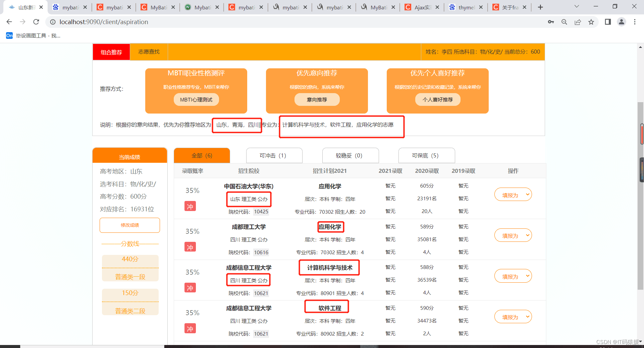Start the MBTI心理测试 button
The image size is (644, 348).
click(x=196, y=99)
